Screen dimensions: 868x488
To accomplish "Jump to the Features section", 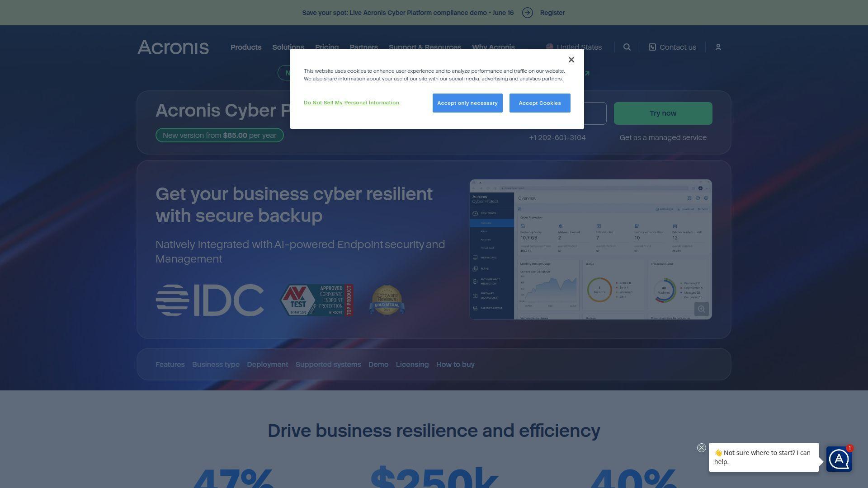I will tap(170, 365).
